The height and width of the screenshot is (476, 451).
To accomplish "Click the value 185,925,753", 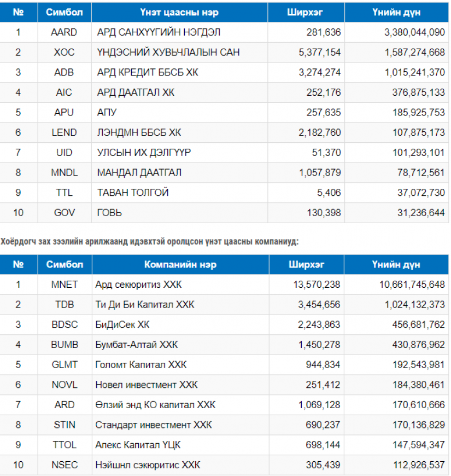I will 419,112.
